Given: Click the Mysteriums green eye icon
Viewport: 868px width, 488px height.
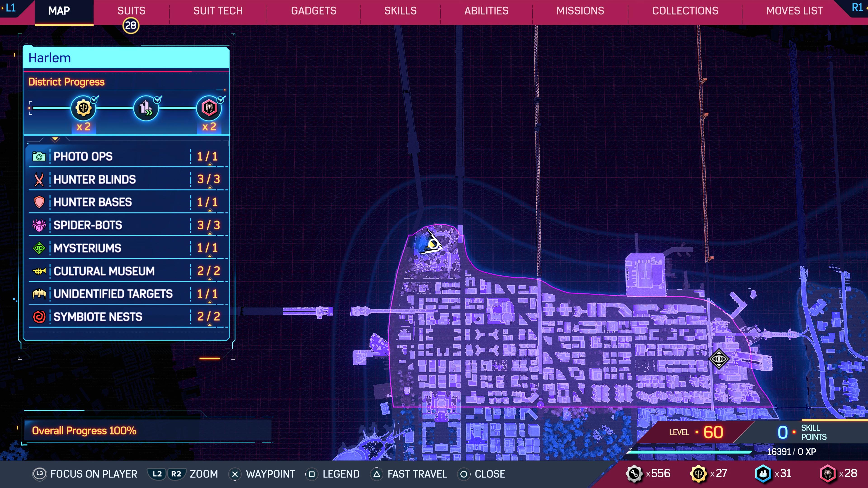Looking at the screenshot, I should tap(39, 248).
